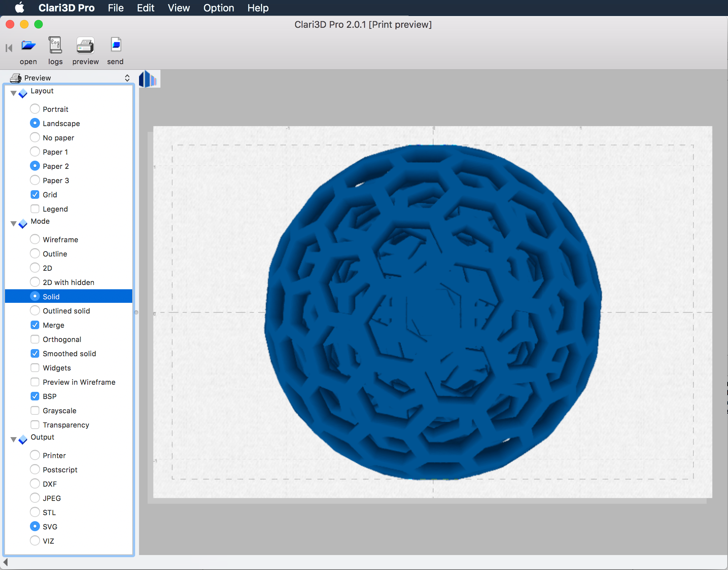Screen dimensions: 728x570
Task: Select the No paper option
Action: click(35, 137)
